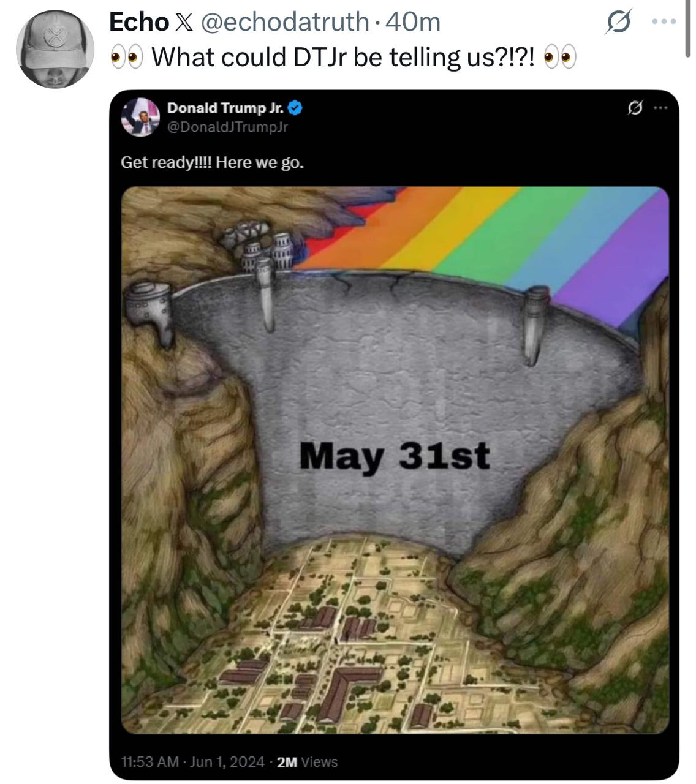Open the Donald Trump Jr. display name

[x=225, y=108]
